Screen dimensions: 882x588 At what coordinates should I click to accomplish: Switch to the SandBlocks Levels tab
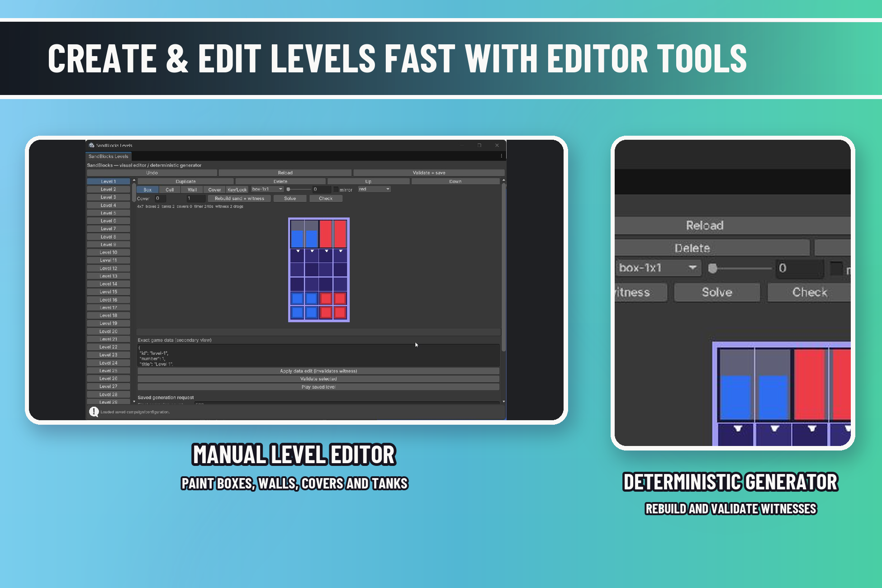pos(109,156)
